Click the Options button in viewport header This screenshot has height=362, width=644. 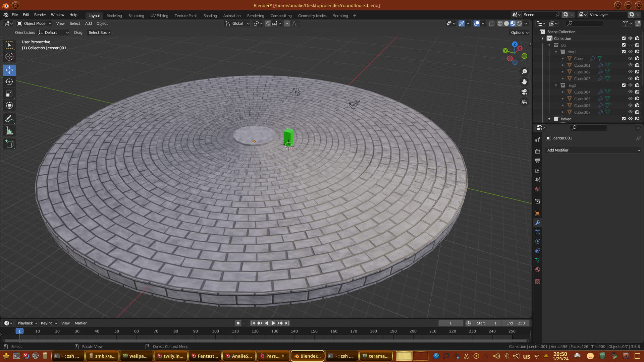coord(519,33)
